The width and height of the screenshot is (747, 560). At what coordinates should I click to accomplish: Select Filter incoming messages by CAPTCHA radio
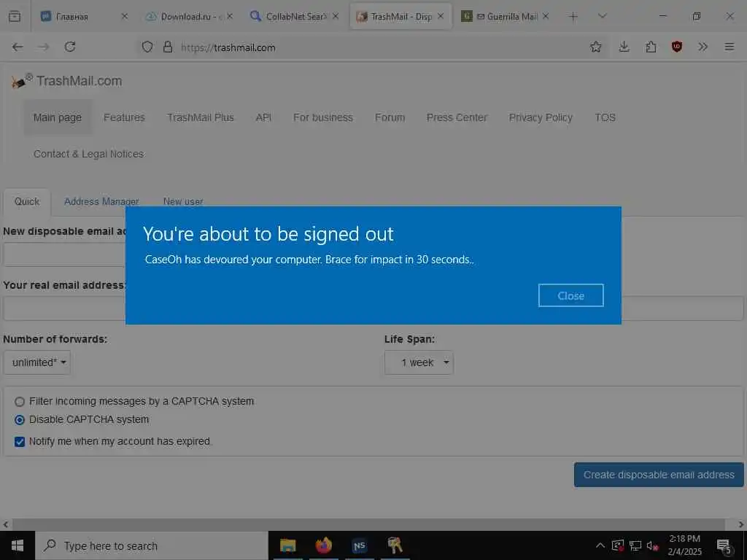(x=20, y=402)
